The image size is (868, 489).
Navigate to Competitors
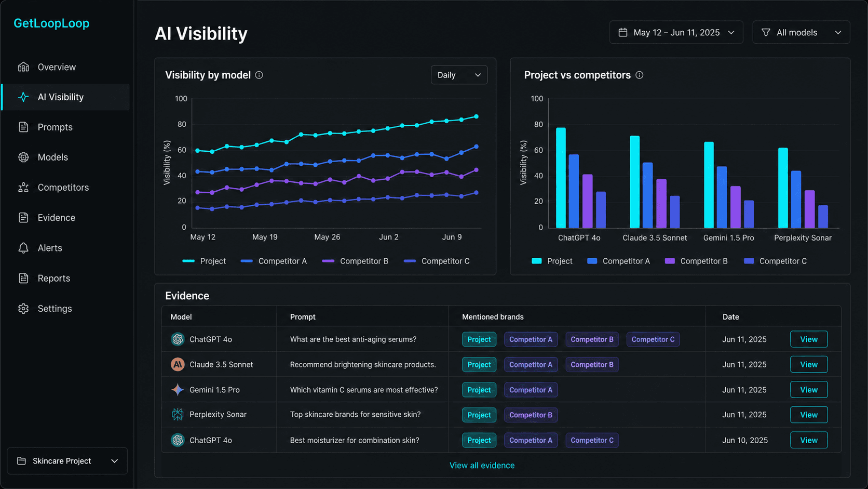pyautogui.click(x=65, y=188)
